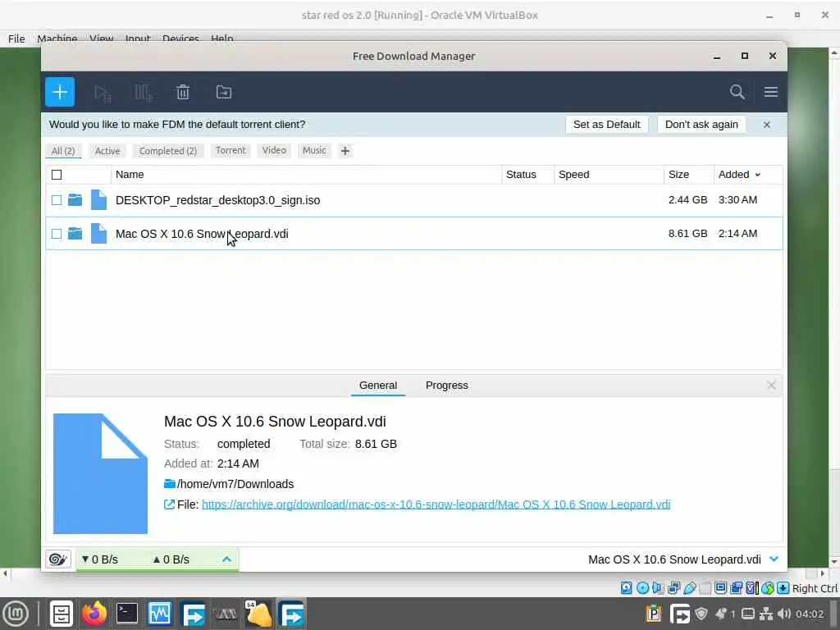Click volume icon in system tray
Screen dimensions: 840x630
click(783, 614)
